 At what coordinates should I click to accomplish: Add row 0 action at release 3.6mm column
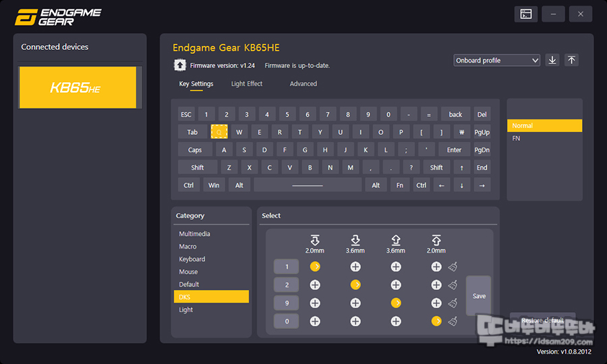pyautogui.click(x=396, y=321)
